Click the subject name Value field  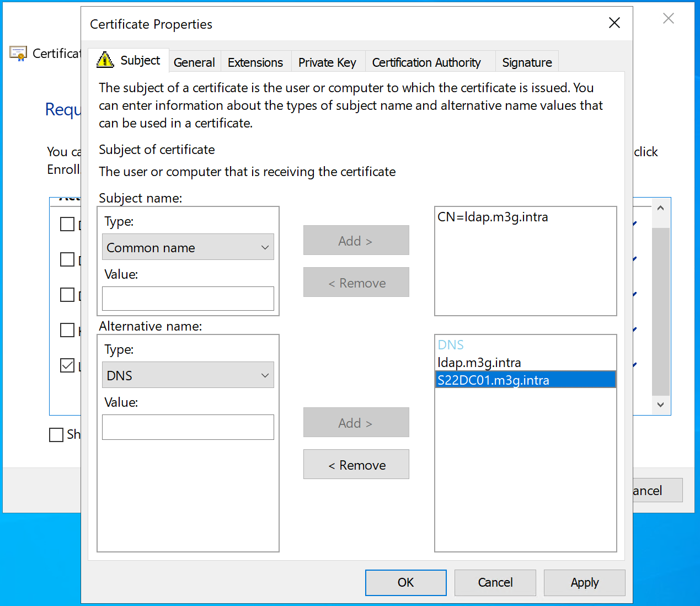pyautogui.click(x=188, y=299)
